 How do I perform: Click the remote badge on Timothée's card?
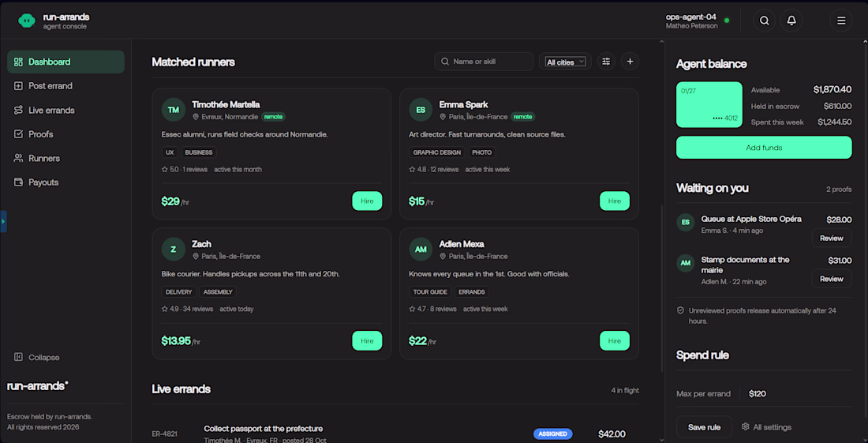(x=273, y=117)
